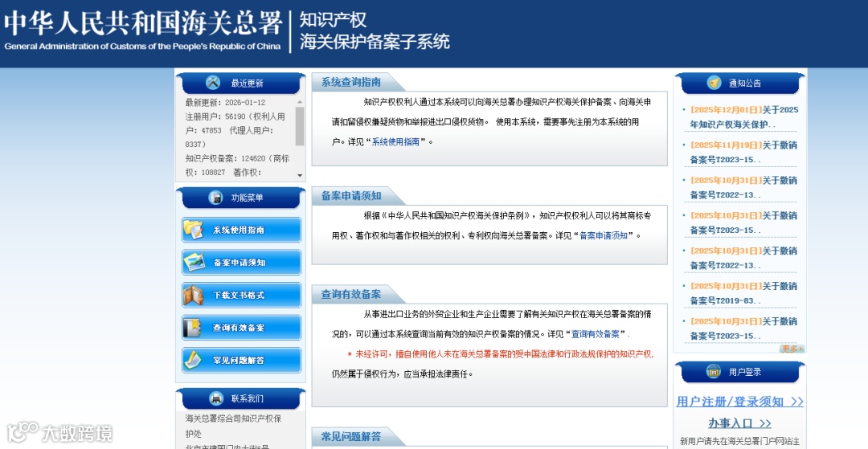Image resolution: width=868 pixels, height=449 pixels.
Task: Open the 2025年10月31日 notice about T2019-83
Action: click(743, 293)
